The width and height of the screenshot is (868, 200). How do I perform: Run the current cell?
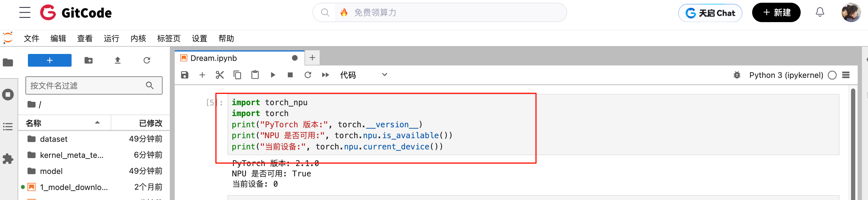(273, 75)
